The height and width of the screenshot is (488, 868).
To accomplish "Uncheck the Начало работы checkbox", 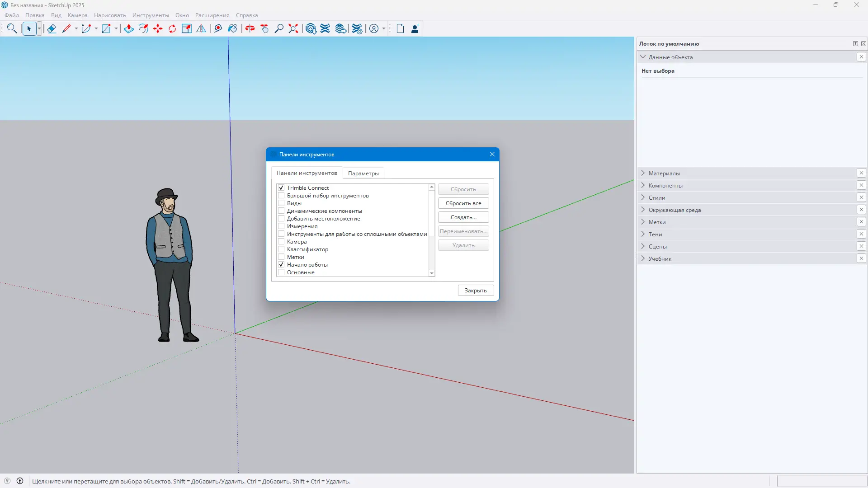I will tap(281, 265).
